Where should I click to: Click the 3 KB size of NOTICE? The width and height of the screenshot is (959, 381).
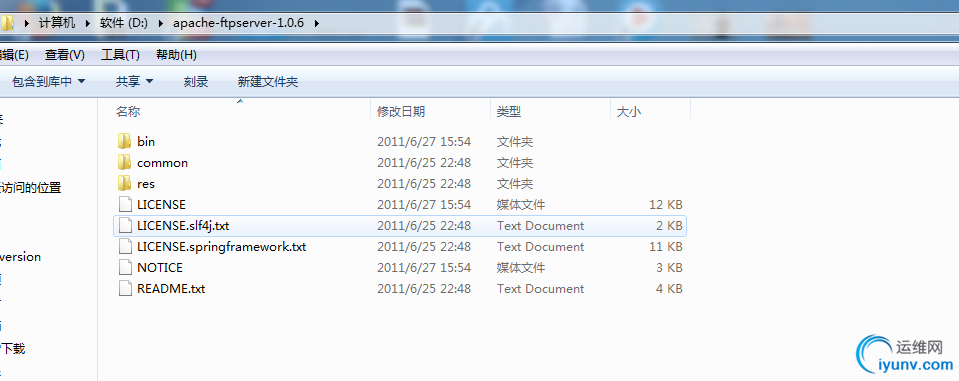coord(669,268)
